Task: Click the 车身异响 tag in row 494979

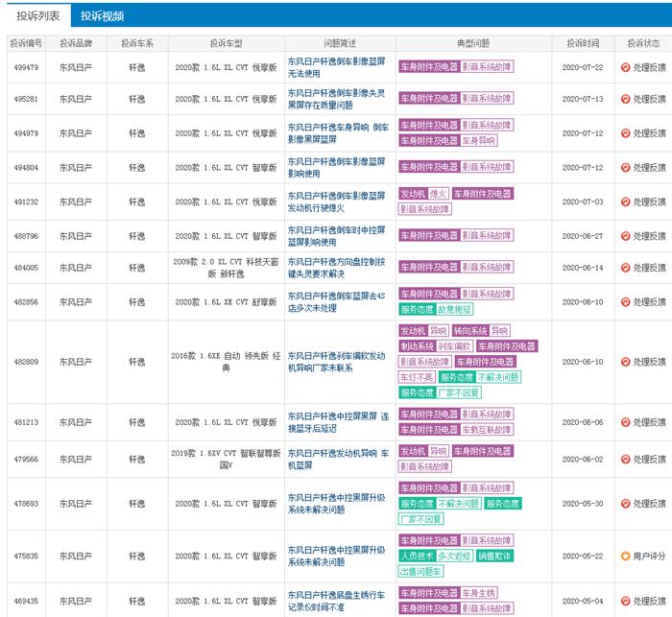Action: coord(479,140)
